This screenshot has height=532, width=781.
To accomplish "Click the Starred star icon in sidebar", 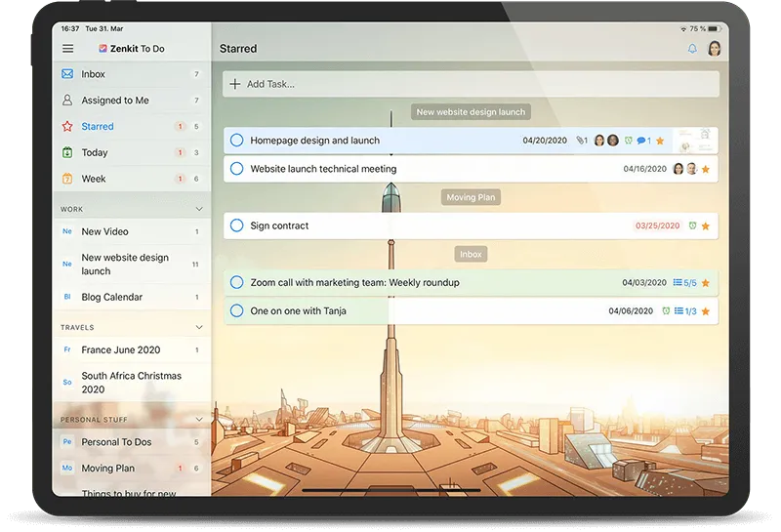I will (x=67, y=126).
